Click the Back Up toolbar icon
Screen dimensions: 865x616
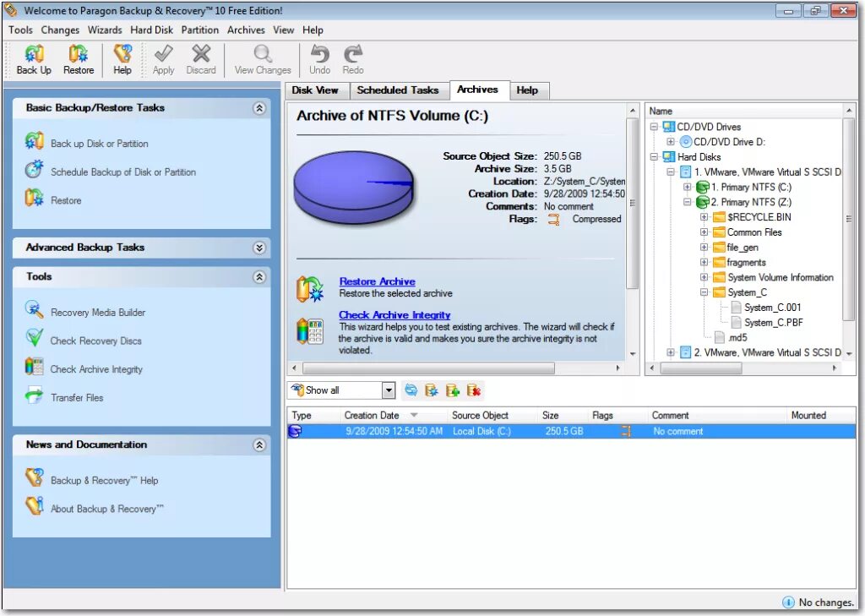[34, 54]
